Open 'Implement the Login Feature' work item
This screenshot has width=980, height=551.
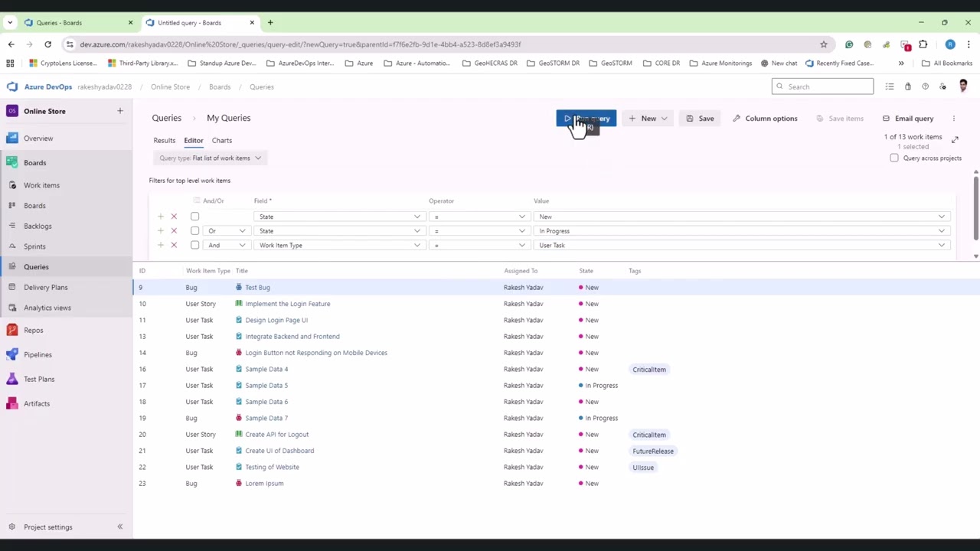(x=287, y=304)
